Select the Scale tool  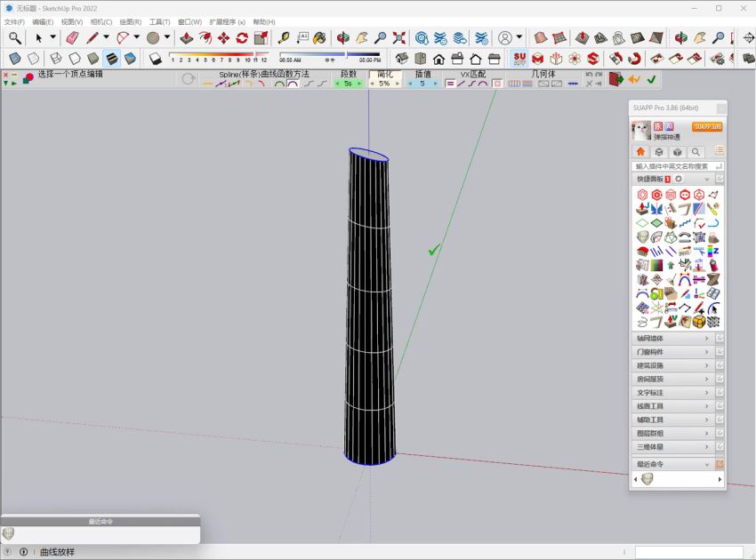coord(261,37)
